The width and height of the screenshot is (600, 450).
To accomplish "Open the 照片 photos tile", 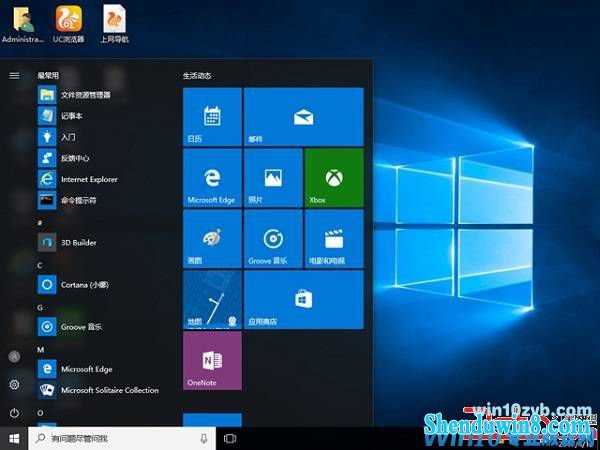I will 273,178.
